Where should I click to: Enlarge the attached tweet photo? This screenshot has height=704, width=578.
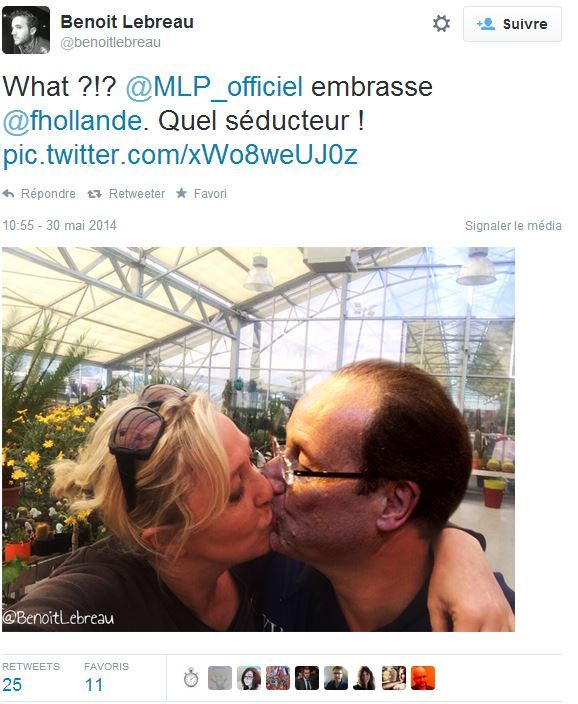coord(258,440)
